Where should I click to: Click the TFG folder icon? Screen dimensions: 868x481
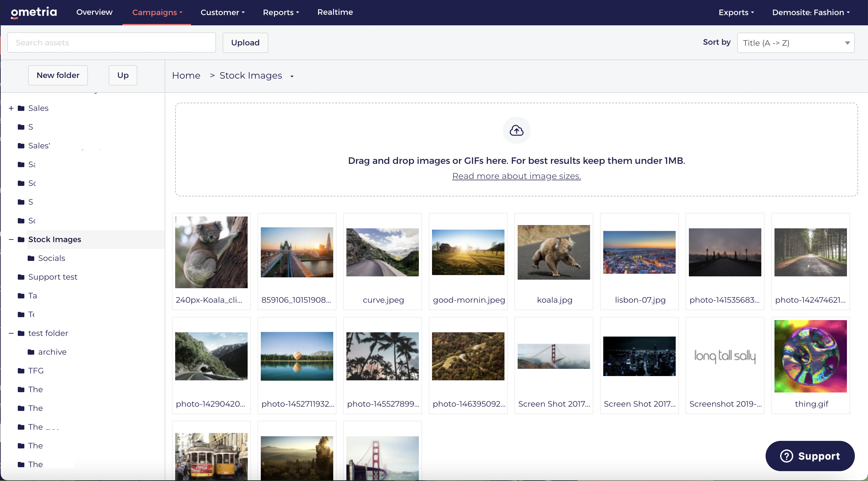(21, 370)
